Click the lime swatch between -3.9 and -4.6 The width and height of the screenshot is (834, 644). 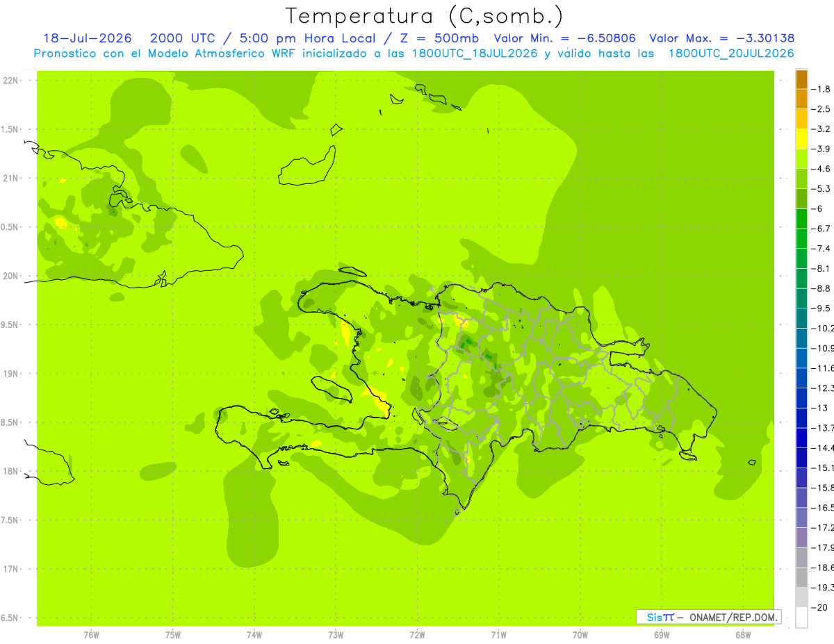point(801,158)
